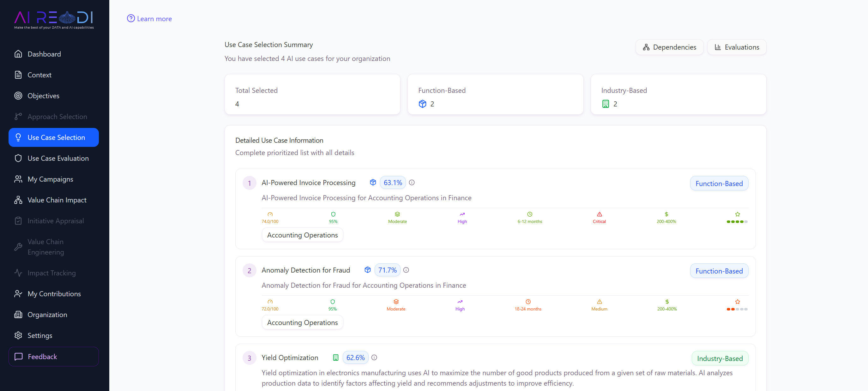Open the Dashboard page
Image resolution: width=868 pixels, height=391 pixels.
pyautogui.click(x=44, y=54)
